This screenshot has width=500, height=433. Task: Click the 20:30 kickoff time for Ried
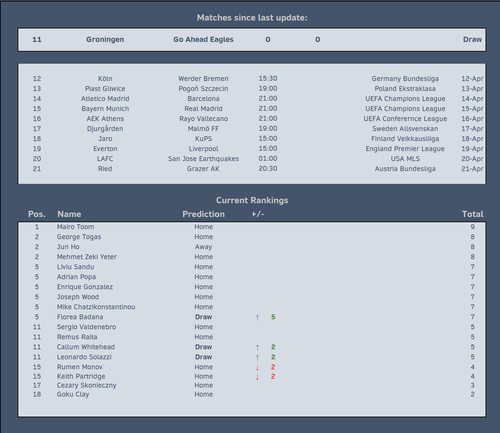[268, 168]
